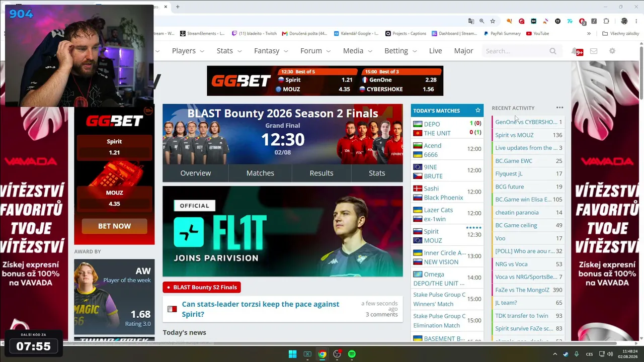Expand the Stats dropdown in navigation

pyautogui.click(x=229, y=51)
